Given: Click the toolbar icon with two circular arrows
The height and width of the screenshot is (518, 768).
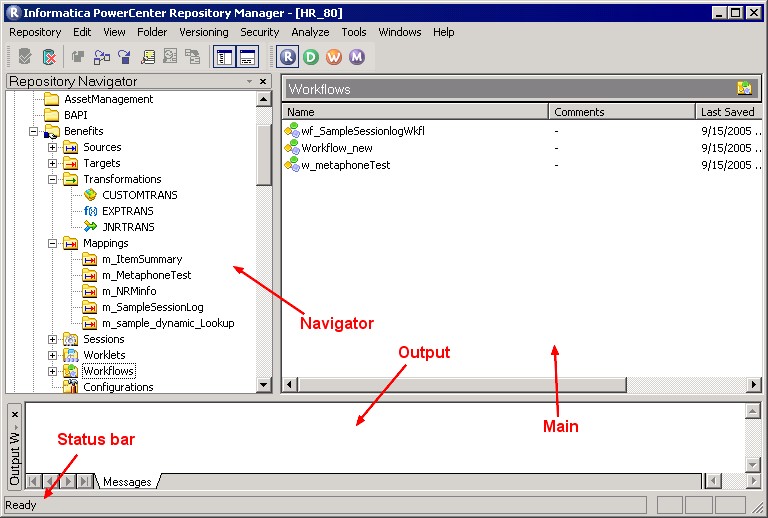Looking at the screenshot, I should tap(101, 57).
